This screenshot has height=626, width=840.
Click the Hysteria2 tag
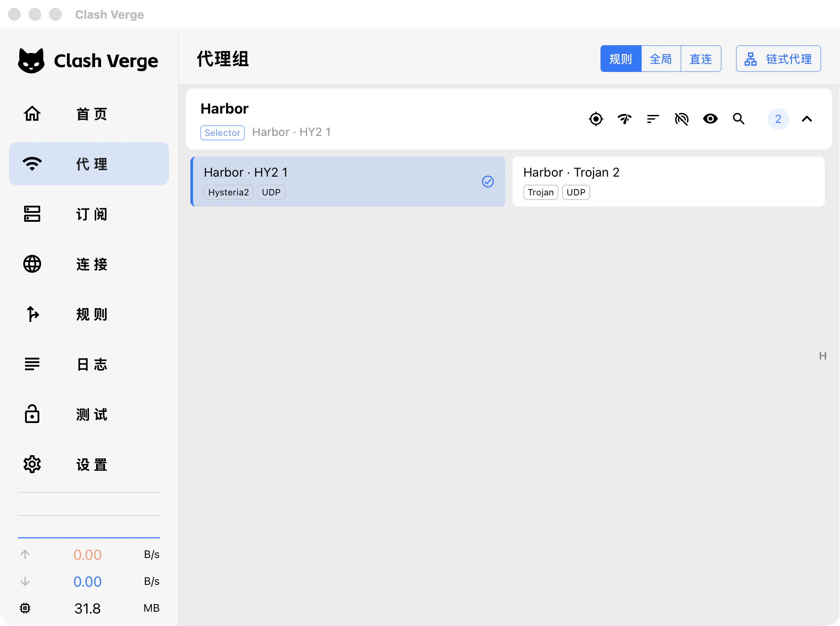pos(229,192)
